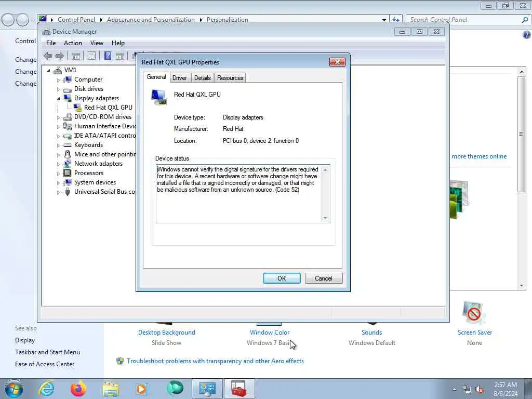Click the Forward arrow in Device Manager toolbar

[x=60, y=56]
